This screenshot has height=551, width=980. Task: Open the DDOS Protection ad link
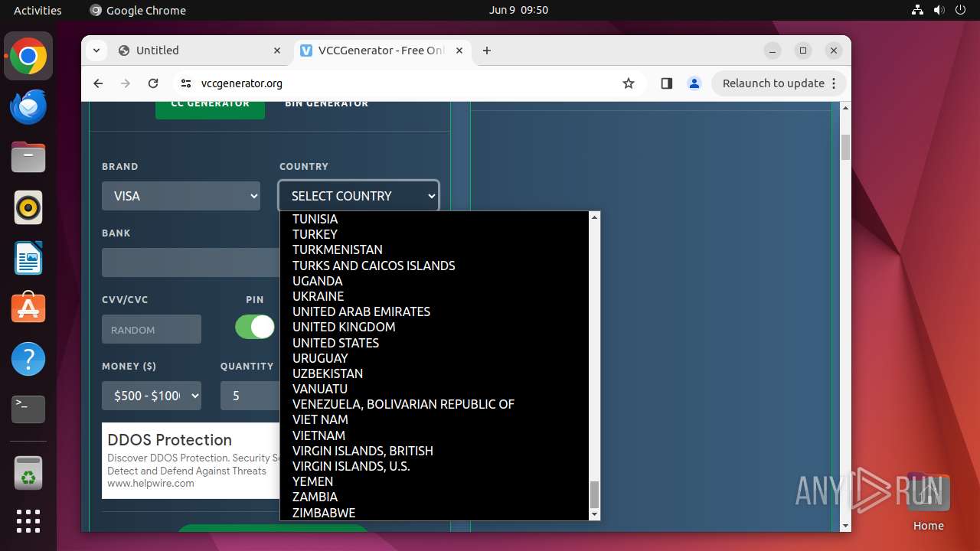[x=169, y=440]
